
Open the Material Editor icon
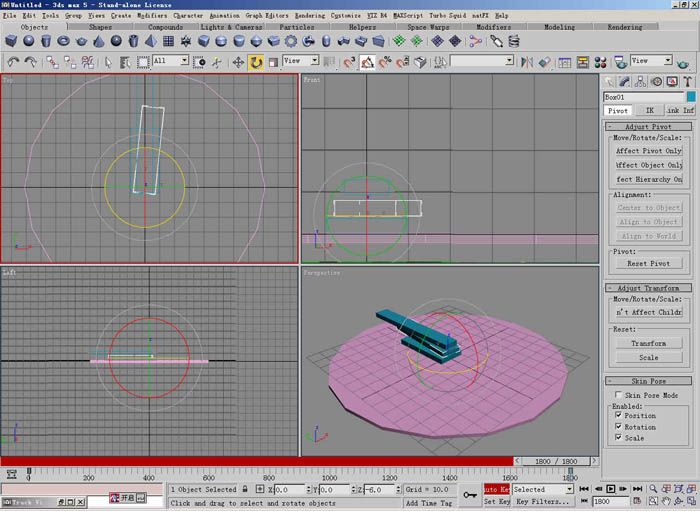coord(600,62)
